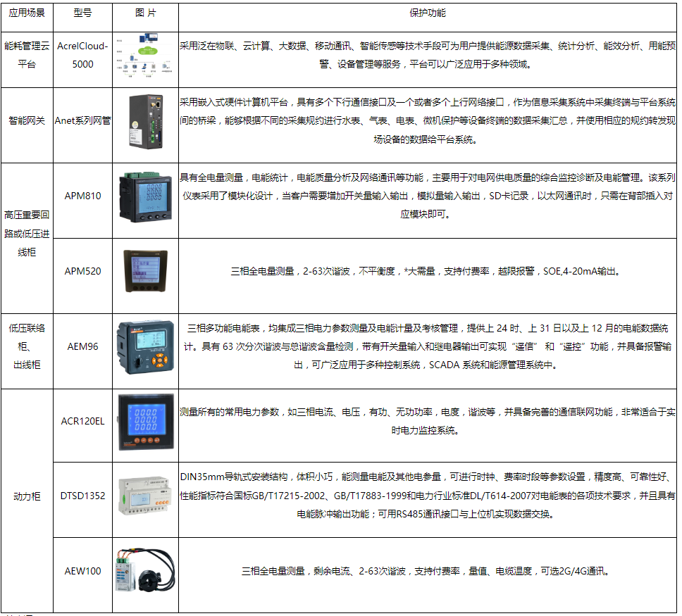This screenshot has width=682, height=616.
Task: Click the AEM96 energy meter image
Action: 145,347
